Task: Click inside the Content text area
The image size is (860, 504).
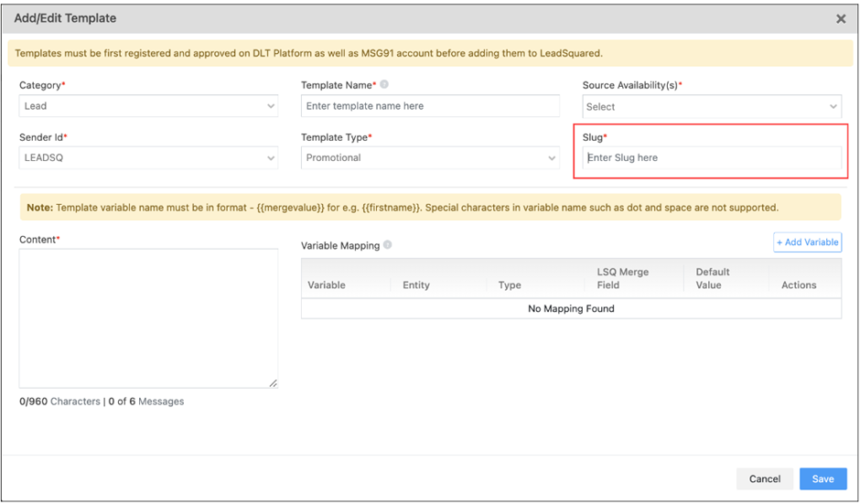Action: (148, 317)
